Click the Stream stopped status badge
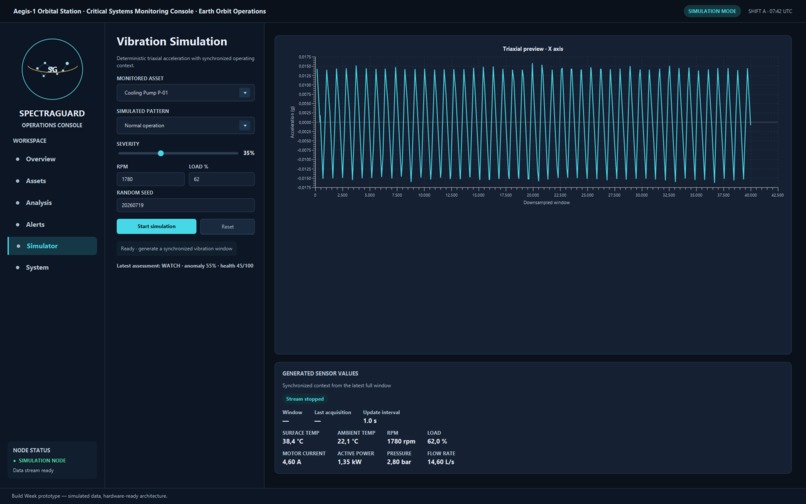The image size is (806, 504). pyautogui.click(x=305, y=399)
